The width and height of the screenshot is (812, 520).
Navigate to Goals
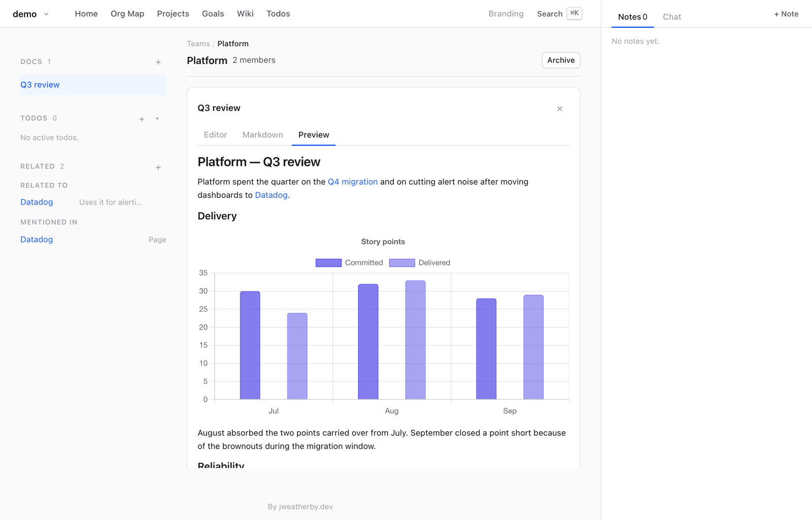[213, 14]
